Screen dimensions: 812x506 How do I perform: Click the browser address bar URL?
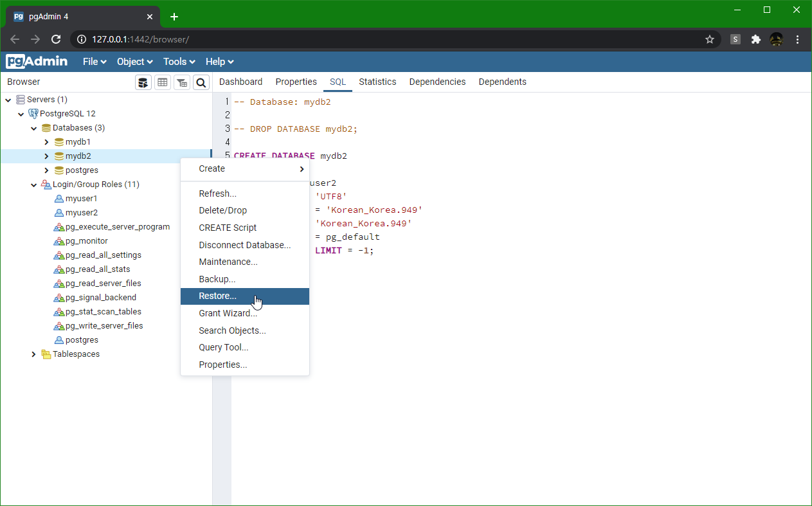tap(140, 39)
